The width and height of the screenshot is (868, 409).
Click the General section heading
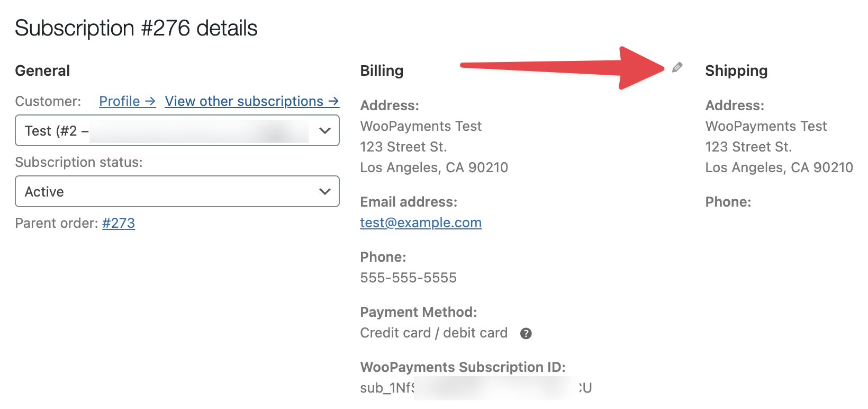click(42, 70)
